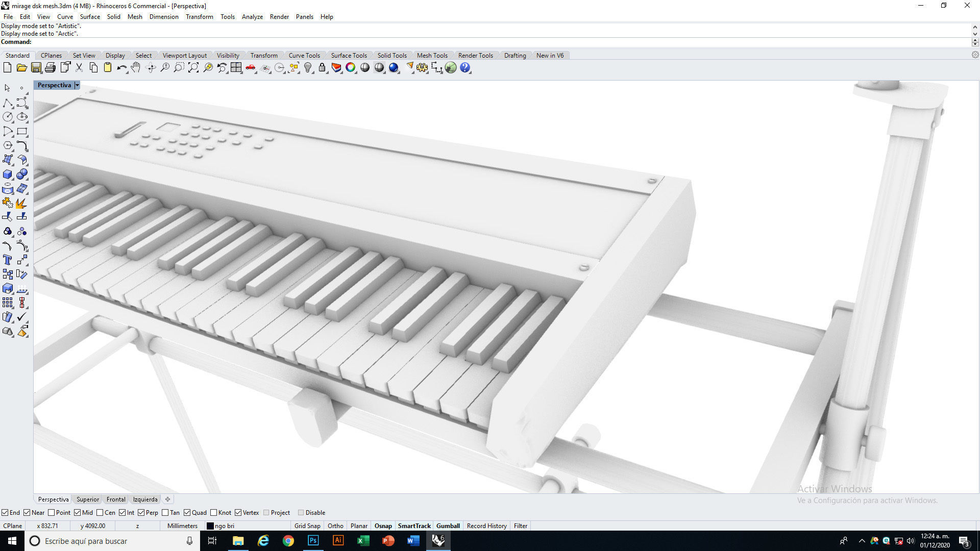Add a new viewport tab with plus
The height and width of the screenshot is (551, 980).
[167, 499]
